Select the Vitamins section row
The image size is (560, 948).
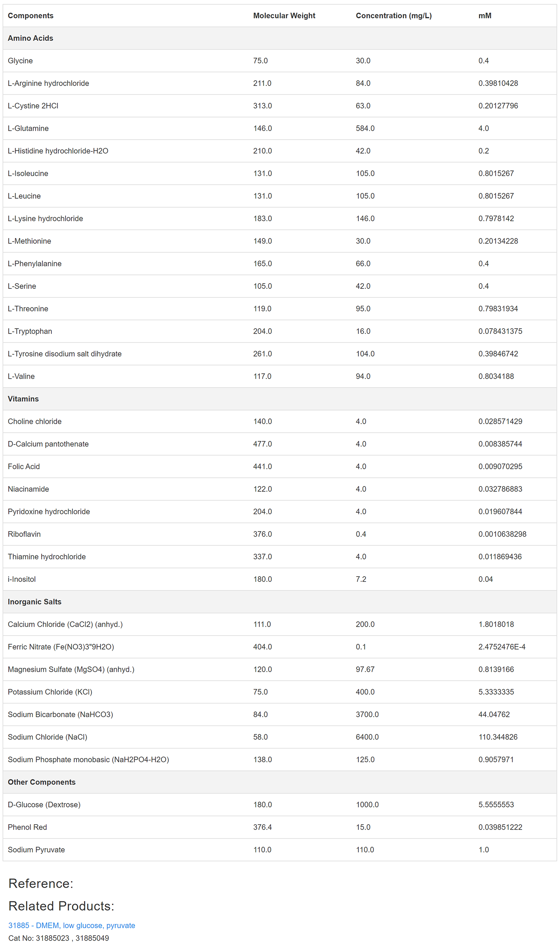(x=280, y=399)
